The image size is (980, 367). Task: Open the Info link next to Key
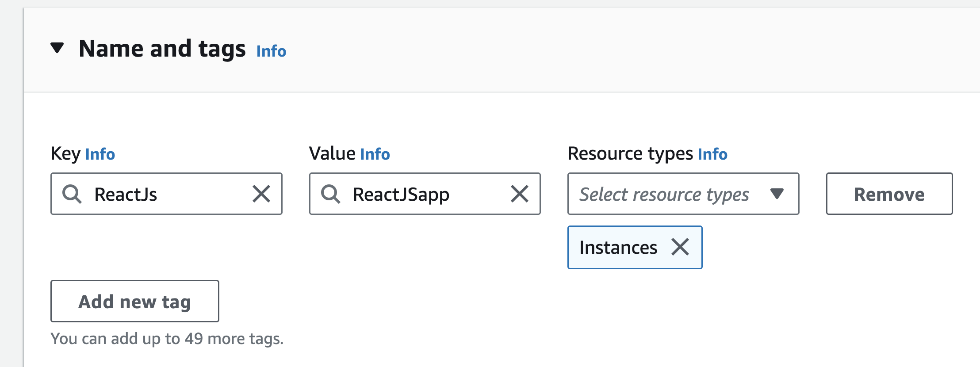pyautogui.click(x=100, y=154)
